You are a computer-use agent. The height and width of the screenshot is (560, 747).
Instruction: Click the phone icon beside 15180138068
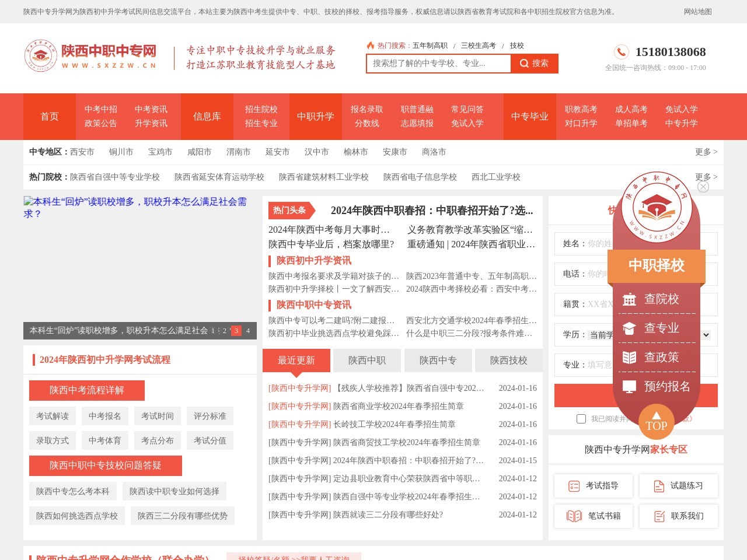(622, 52)
